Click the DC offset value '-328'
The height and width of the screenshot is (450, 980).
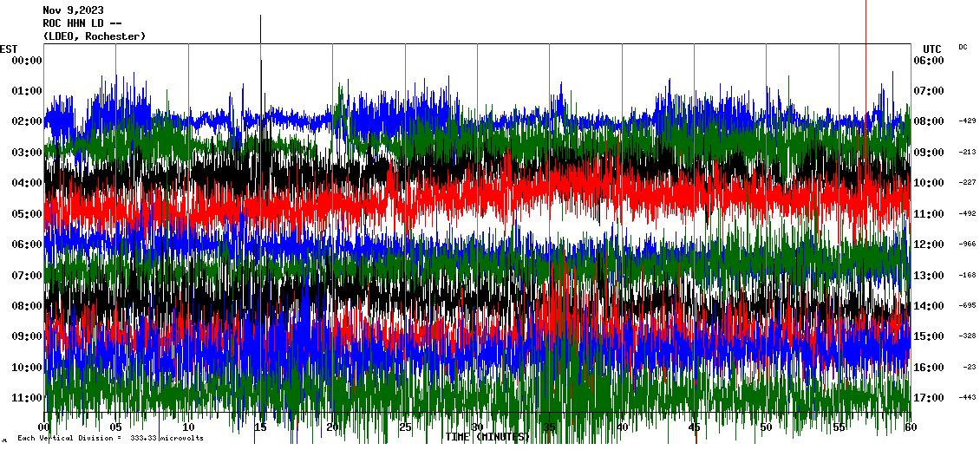point(968,336)
